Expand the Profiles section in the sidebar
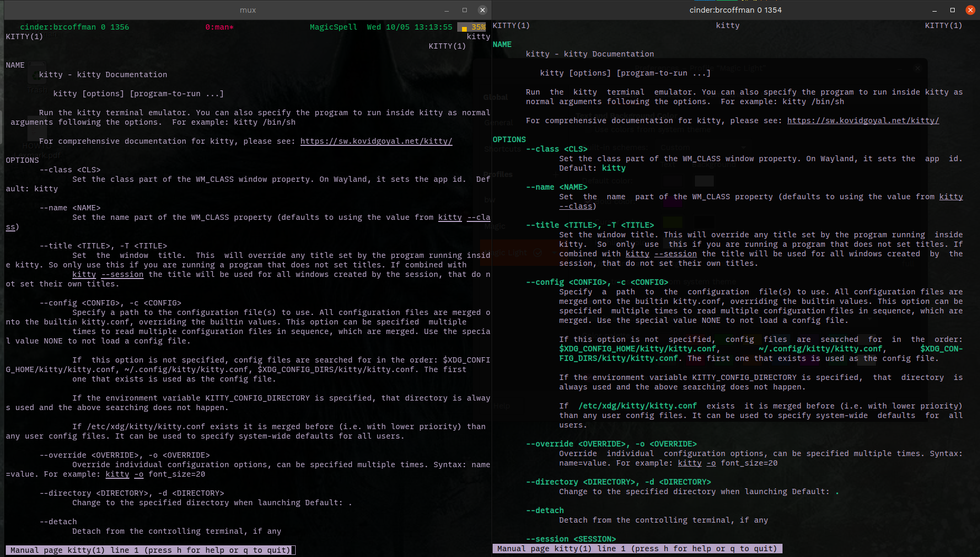Image resolution: width=980 pixels, height=557 pixels. [498, 174]
